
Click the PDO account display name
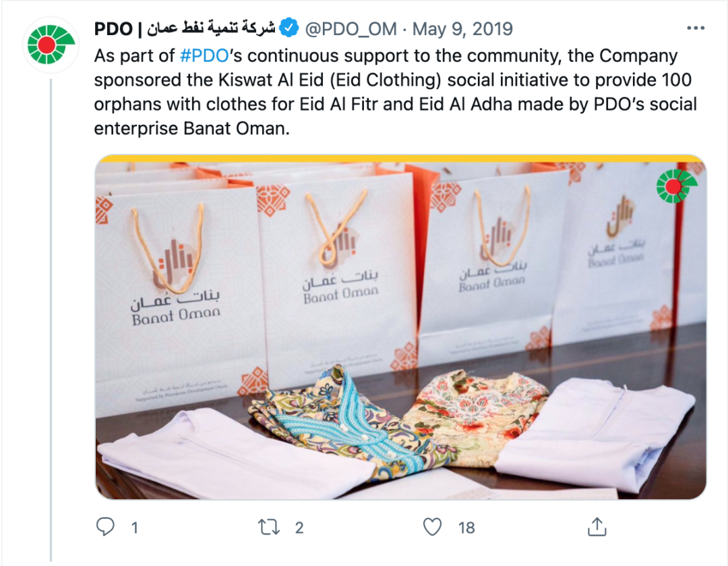coord(184,28)
